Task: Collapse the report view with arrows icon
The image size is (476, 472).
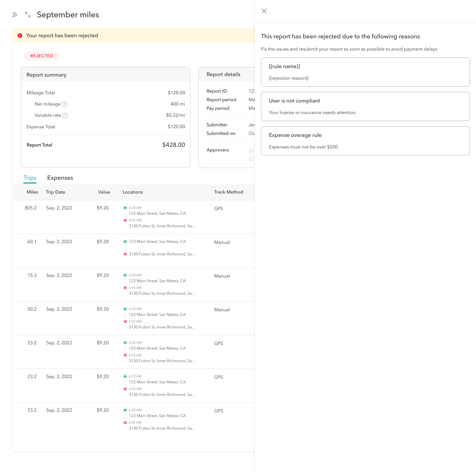Action: [28, 15]
